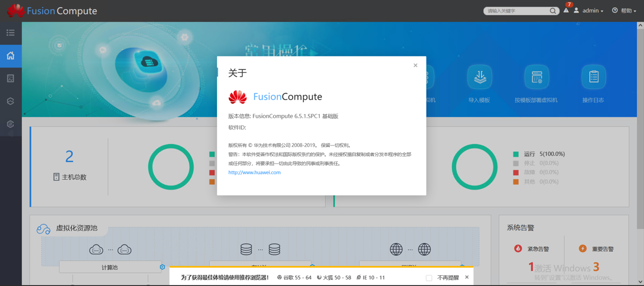The image size is (644, 286).
Task: Close the 关于 About dialog
Action: click(x=416, y=65)
